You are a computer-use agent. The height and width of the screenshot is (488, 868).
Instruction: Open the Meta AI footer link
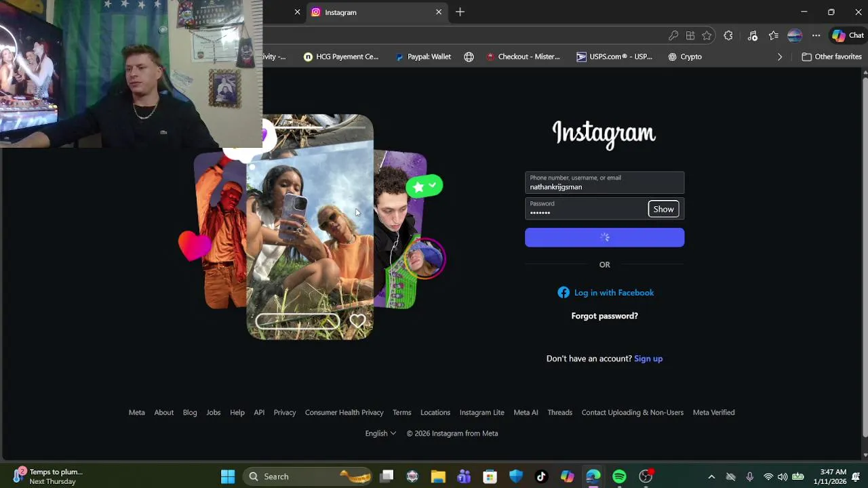tap(526, 412)
